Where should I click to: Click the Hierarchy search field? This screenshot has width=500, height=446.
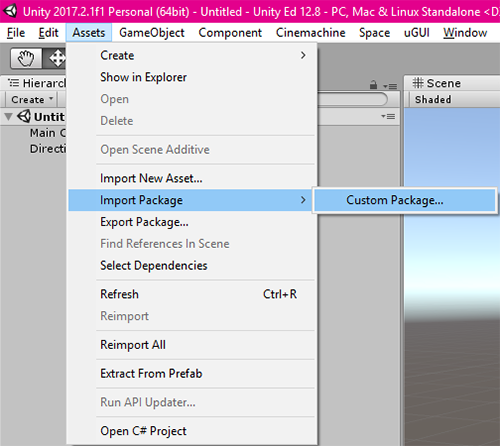[352, 99]
